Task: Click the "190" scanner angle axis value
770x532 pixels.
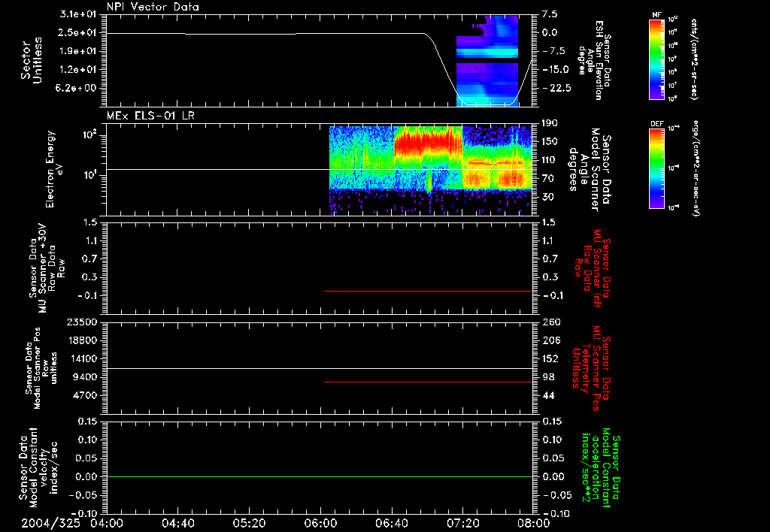Action: coord(550,123)
